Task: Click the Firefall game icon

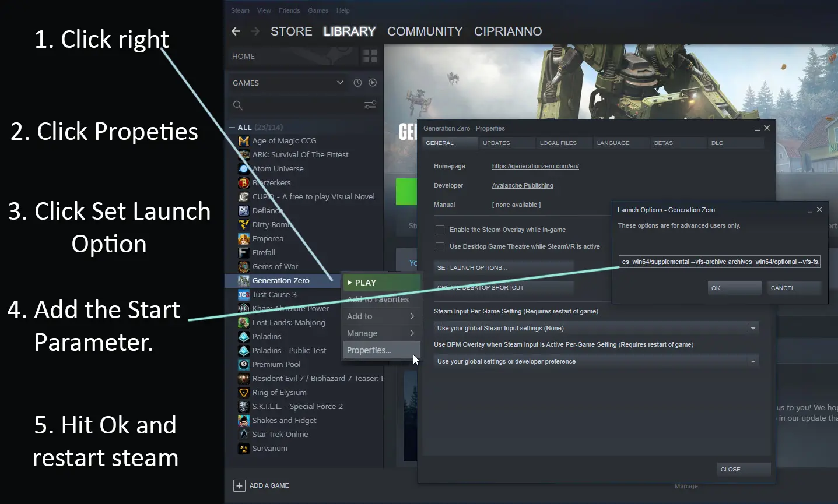Action: 244,253
